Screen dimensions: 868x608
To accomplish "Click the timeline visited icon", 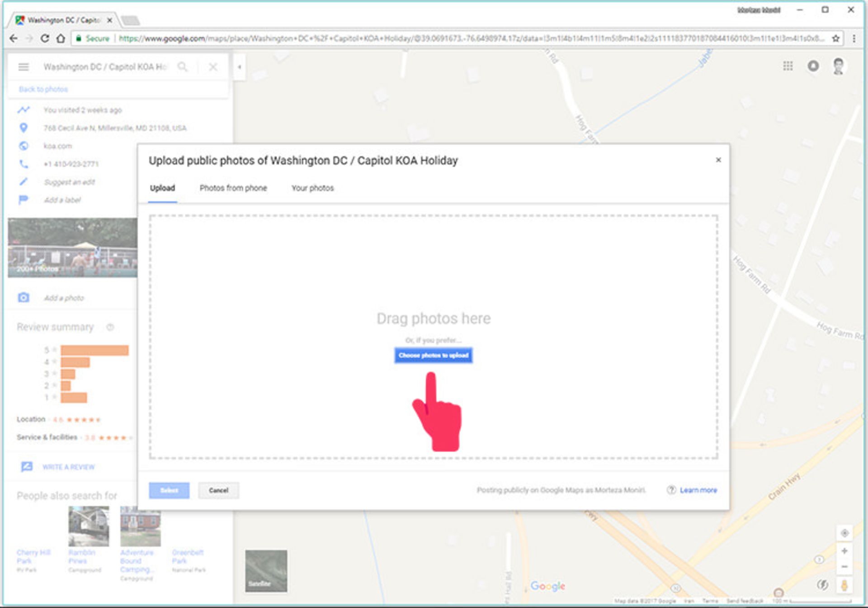I will click(x=24, y=110).
